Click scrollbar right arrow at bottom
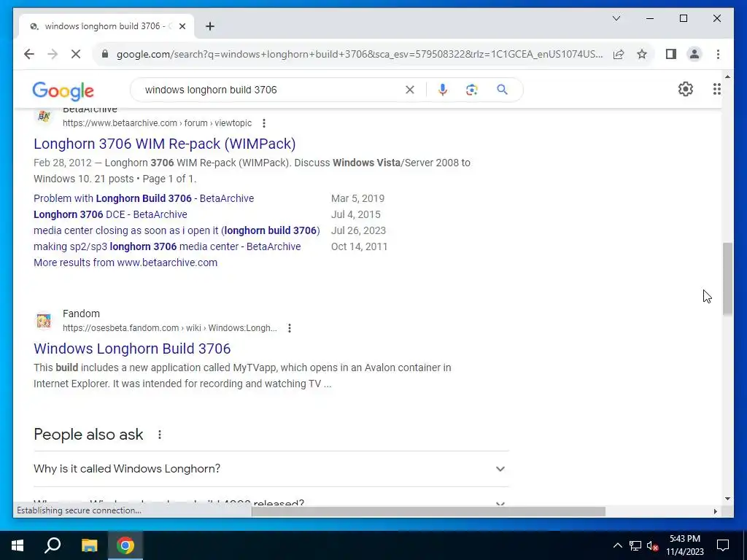 click(x=715, y=511)
